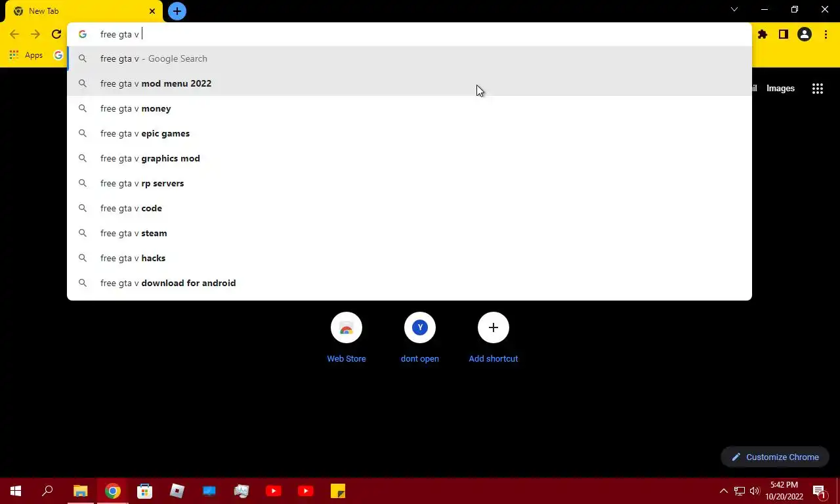Choose suggestion 'free gta v steam'

coord(409,233)
